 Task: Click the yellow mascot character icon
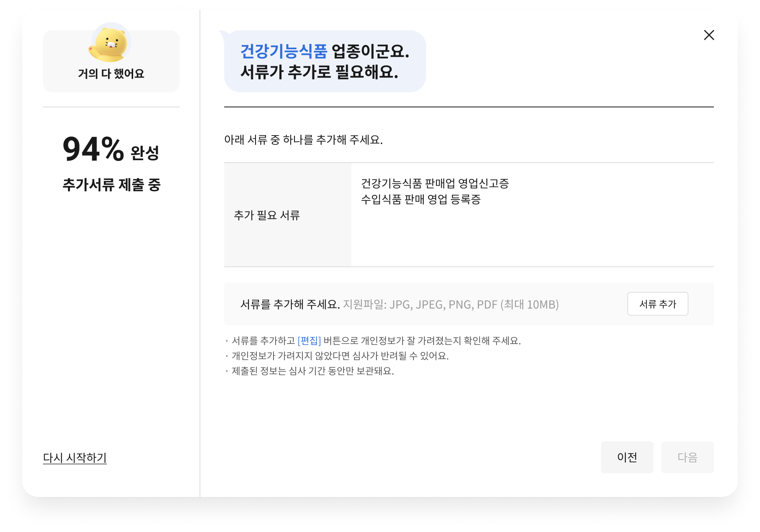coord(110,43)
